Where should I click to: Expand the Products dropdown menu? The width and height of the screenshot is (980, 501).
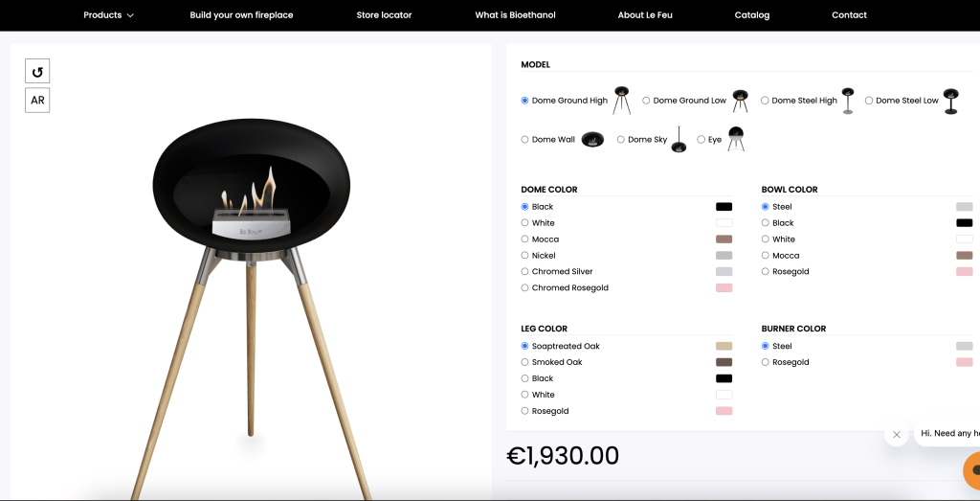[x=109, y=15]
